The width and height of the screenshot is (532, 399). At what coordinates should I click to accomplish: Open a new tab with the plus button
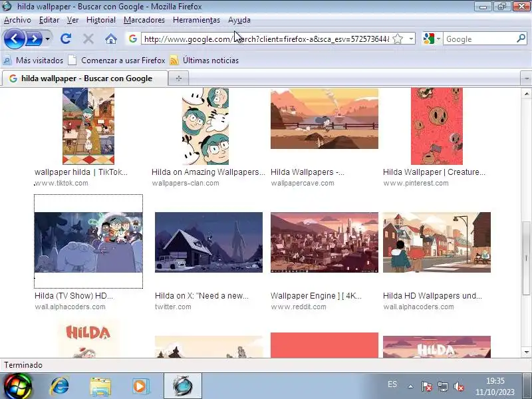[x=178, y=78]
